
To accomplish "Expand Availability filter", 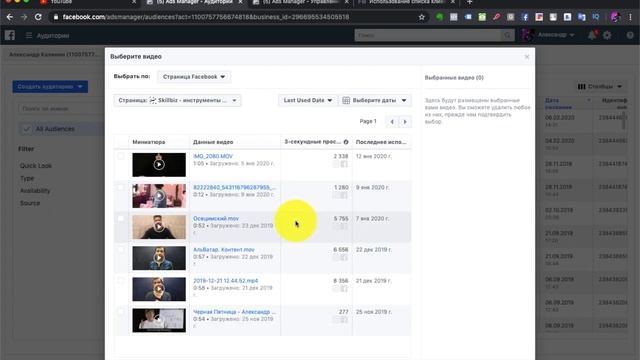I will point(35,191).
